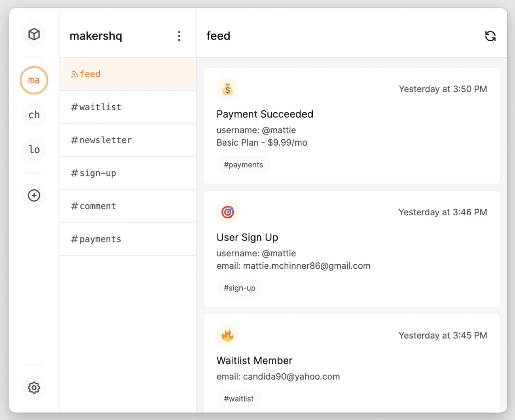Click the #payments tag on Payment card
Image resolution: width=515 pixels, height=420 pixels.
click(x=243, y=165)
